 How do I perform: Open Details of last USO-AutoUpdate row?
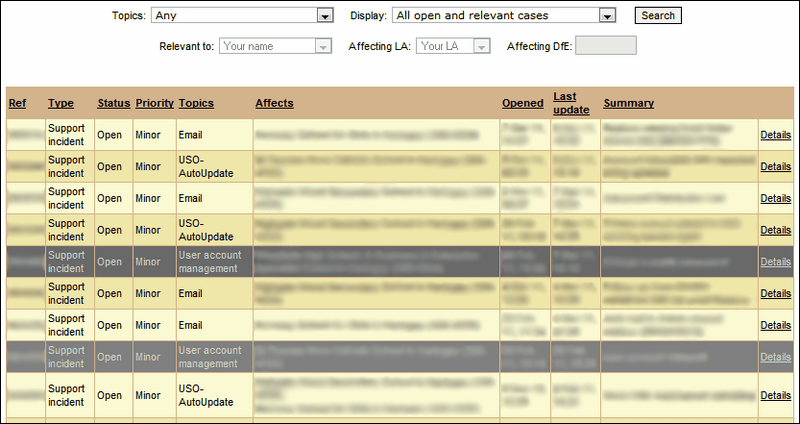[x=776, y=395]
